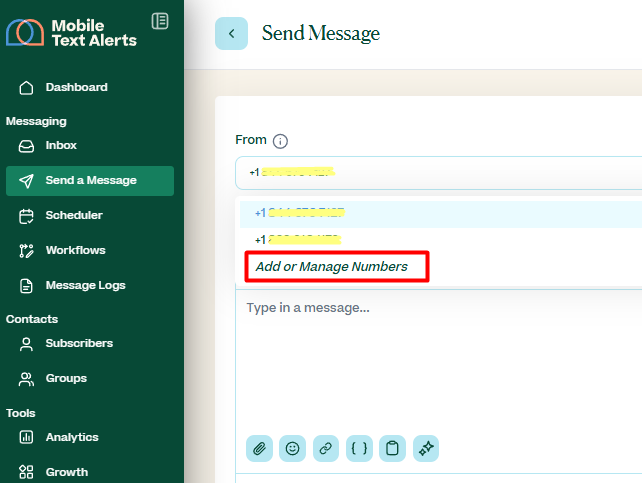Insert a link with chain icon
The image size is (642, 483).
coord(326,449)
